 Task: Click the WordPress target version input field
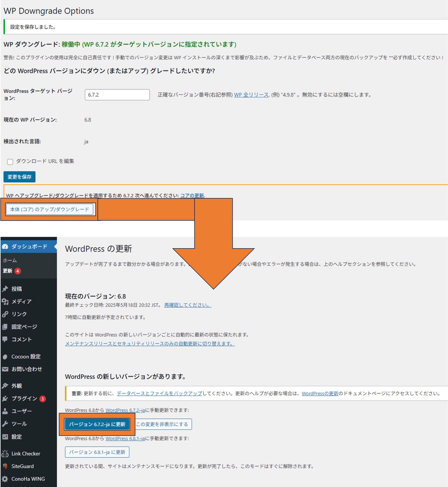click(x=117, y=95)
